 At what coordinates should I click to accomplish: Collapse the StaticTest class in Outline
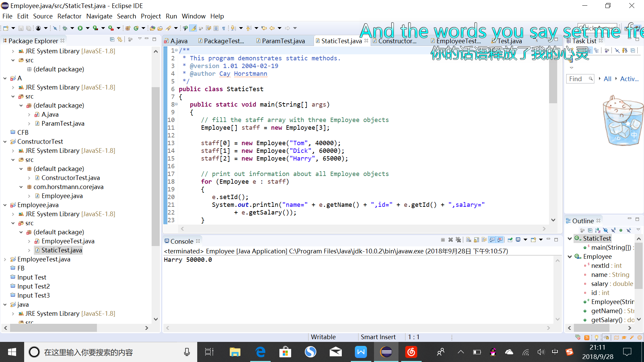pos(570,238)
